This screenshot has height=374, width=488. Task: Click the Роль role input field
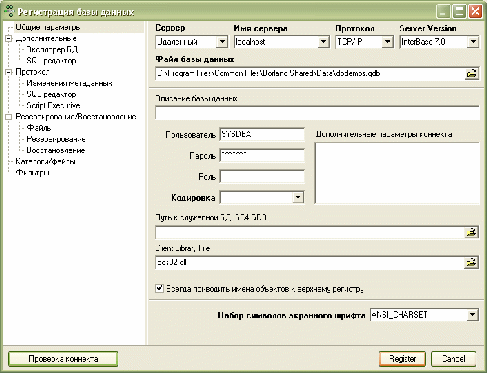262,177
